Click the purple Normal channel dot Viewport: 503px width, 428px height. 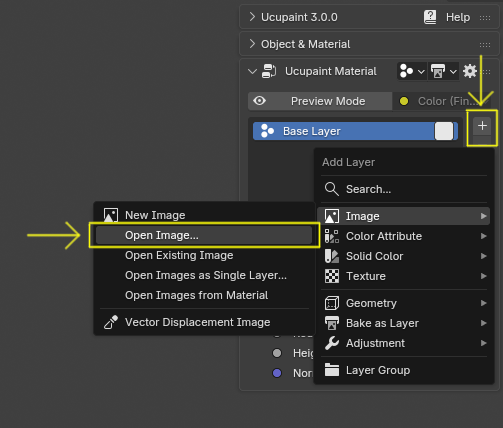click(277, 373)
